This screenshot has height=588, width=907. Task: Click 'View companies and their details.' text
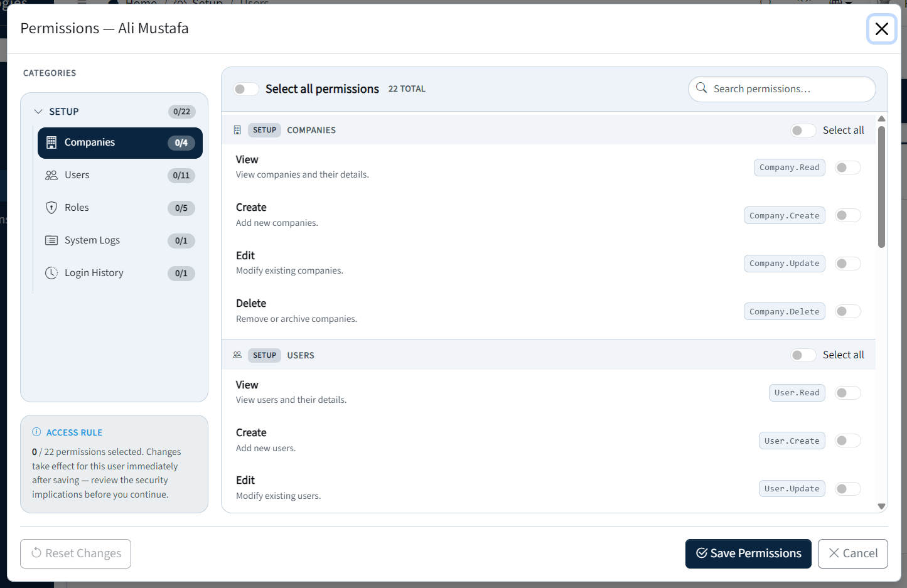(303, 174)
